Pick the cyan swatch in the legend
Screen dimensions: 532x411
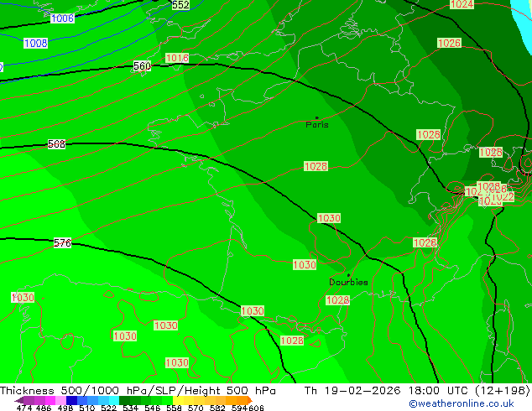point(114,400)
